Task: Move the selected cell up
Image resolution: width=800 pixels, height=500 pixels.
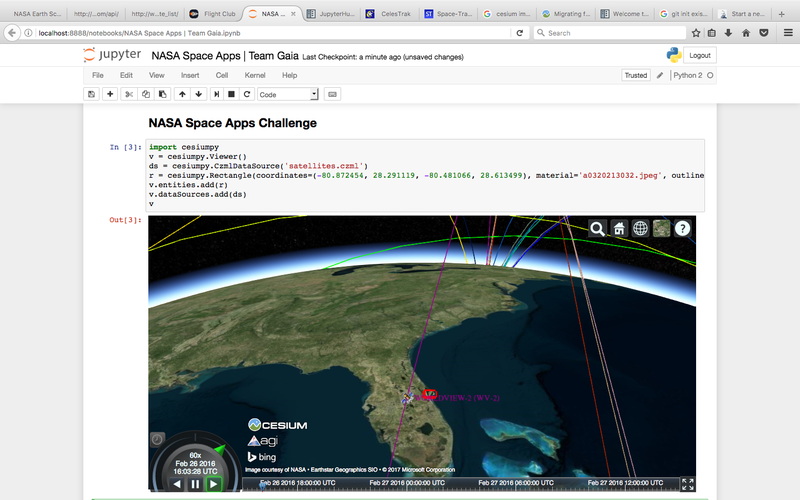Action: pyautogui.click(x=181, y=94)
